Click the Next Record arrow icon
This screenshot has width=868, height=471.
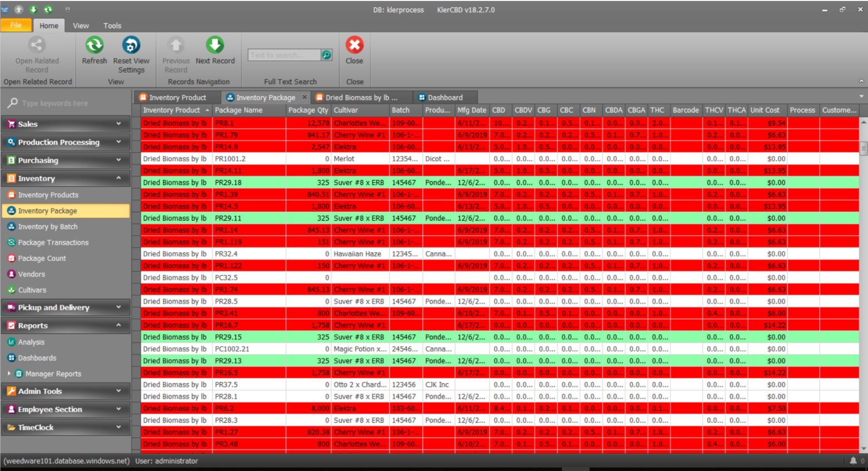pos(215,46)
